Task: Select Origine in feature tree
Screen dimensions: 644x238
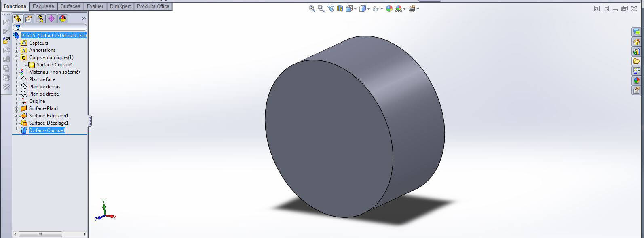Action: coord(37,101)
